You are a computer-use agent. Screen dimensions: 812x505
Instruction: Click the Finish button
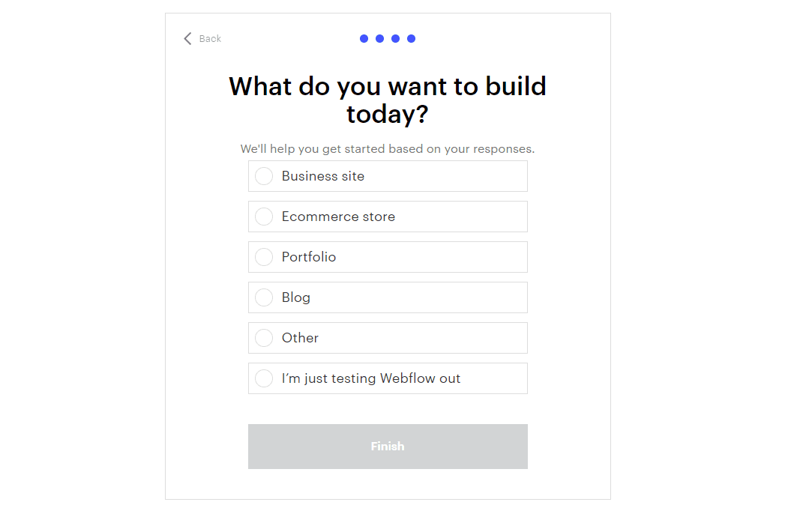tap(387, 446)
